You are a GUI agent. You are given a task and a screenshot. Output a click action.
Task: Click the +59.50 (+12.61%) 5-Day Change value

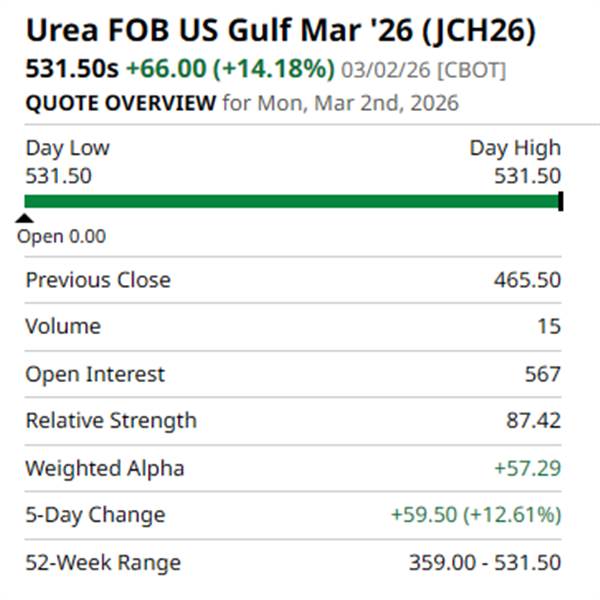[476, 515]
